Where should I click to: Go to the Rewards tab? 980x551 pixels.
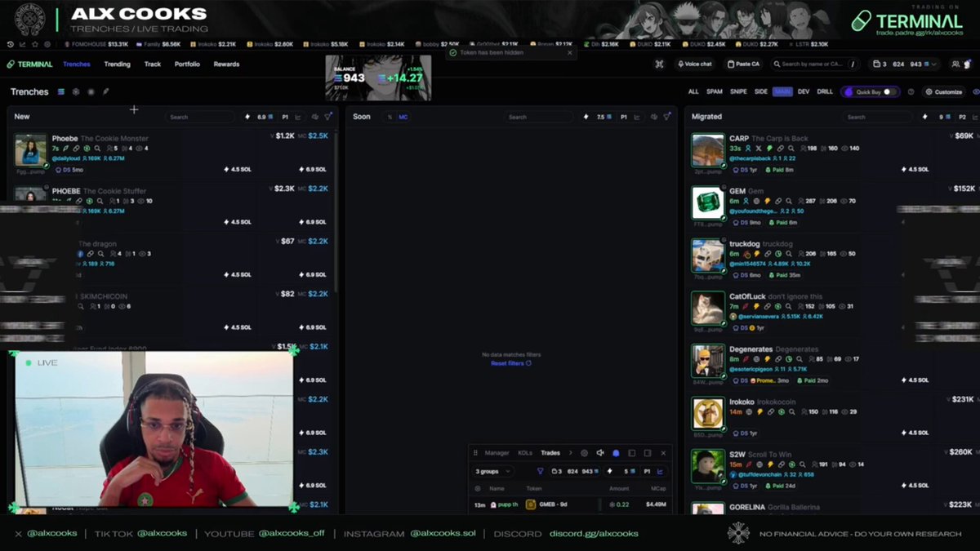click(x=226, y=64)
